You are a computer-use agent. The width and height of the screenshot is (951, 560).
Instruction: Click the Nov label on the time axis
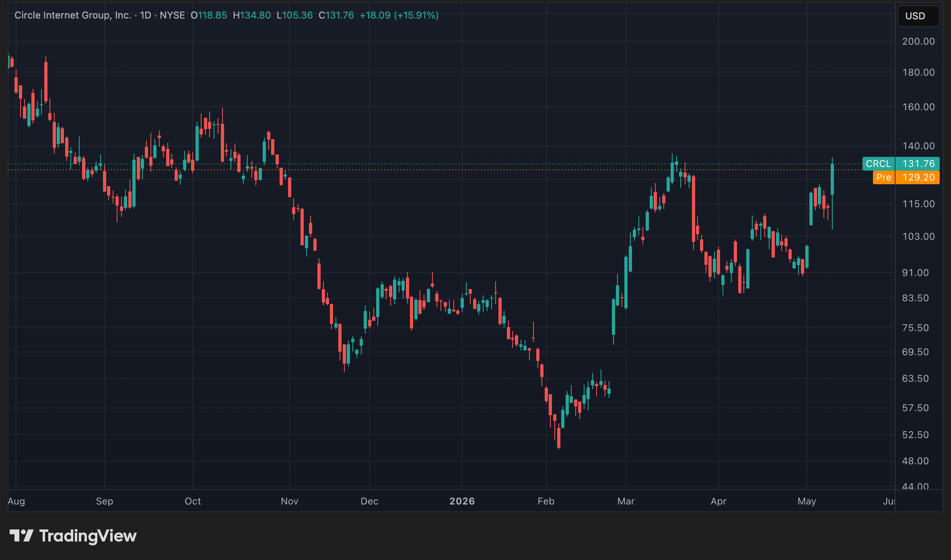(x=290, y=501)
